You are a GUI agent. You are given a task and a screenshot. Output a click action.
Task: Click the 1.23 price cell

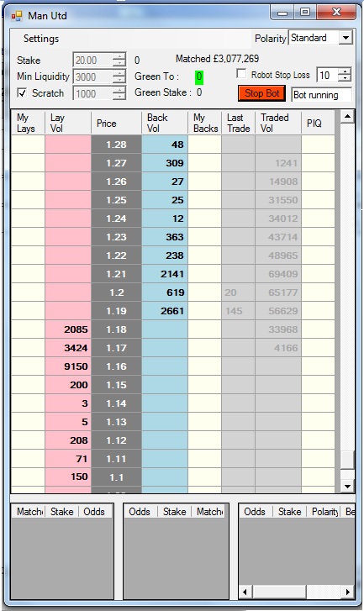point(116,237)
